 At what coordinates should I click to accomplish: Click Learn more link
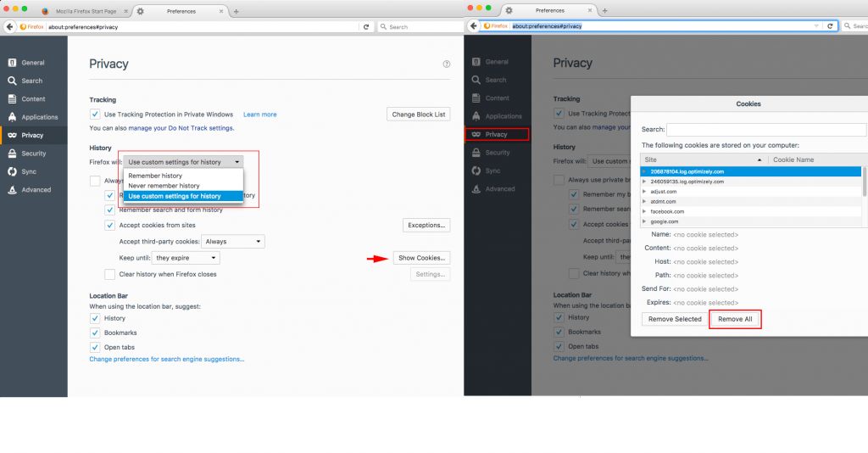259,115
